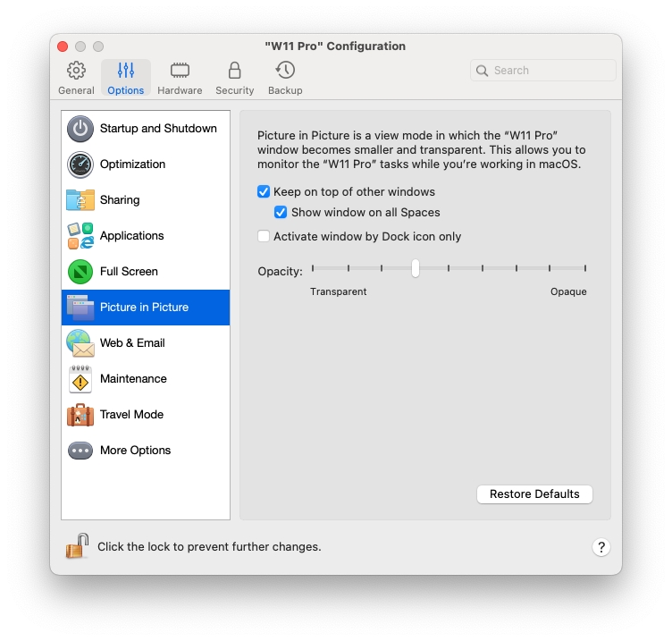Screen dimensions: 672x641
Task: Select the Sharing folder icon
Action: point(80,200)
